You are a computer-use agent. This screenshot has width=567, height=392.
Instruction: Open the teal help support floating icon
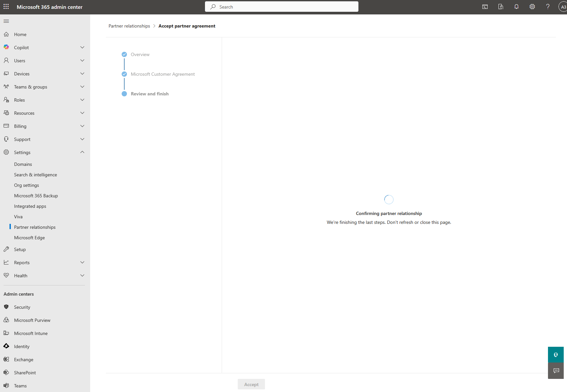click(x=556, y=355)
